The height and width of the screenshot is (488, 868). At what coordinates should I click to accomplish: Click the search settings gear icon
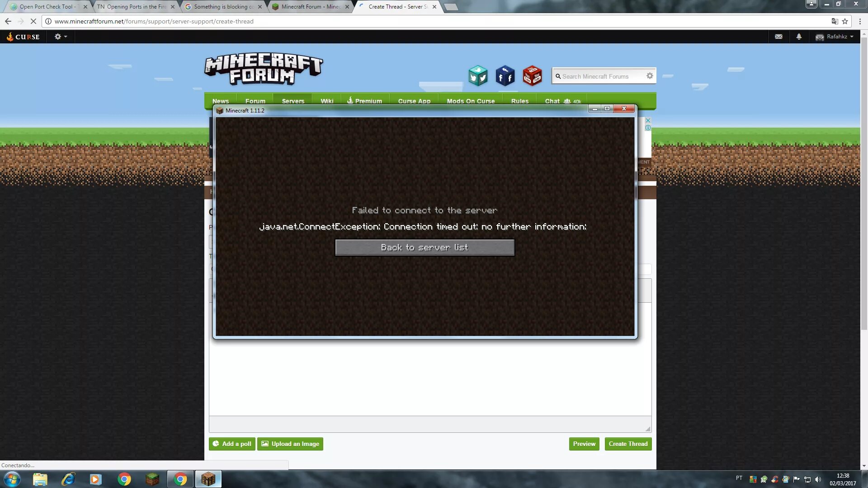point(650,75)
